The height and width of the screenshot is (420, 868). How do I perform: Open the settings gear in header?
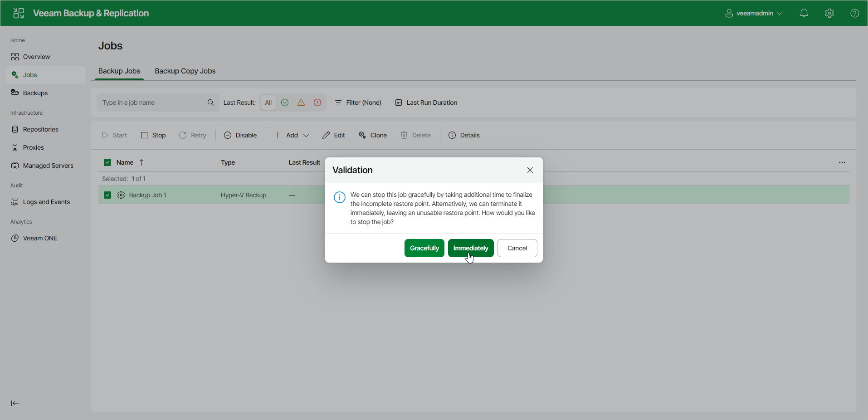tap(829, 13)
